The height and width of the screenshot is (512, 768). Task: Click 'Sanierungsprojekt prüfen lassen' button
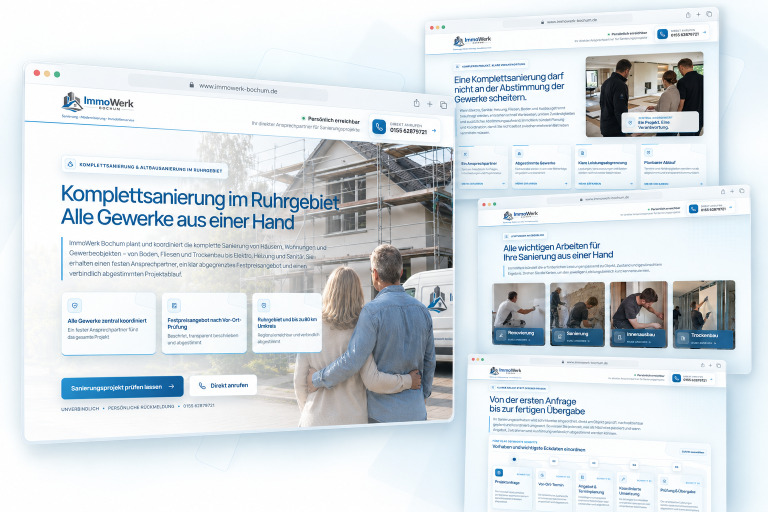click(122, 387)
